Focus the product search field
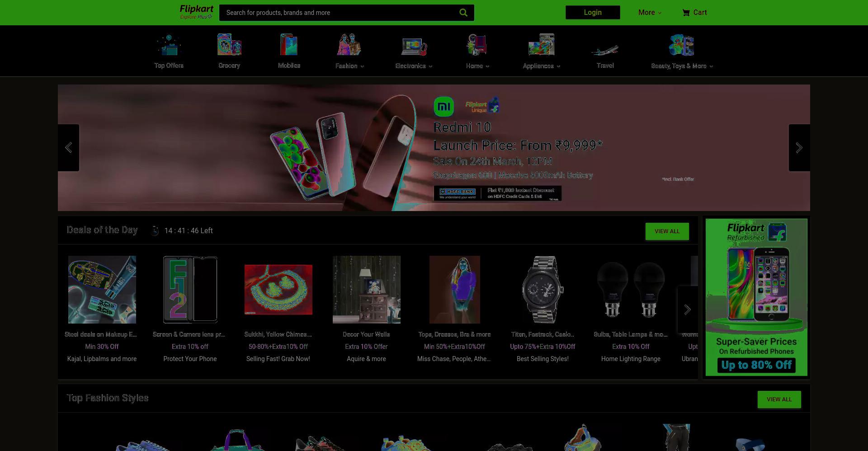 click(339, 13)
